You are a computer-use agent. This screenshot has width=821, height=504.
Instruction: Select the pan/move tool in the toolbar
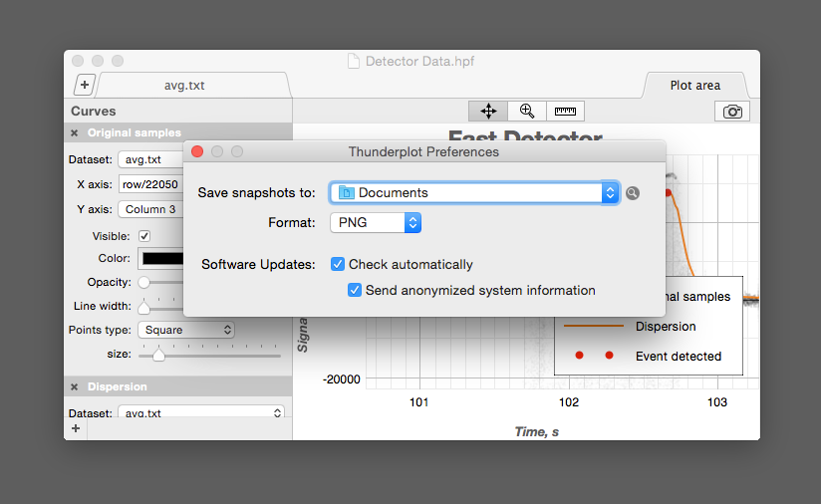(488, 112)
